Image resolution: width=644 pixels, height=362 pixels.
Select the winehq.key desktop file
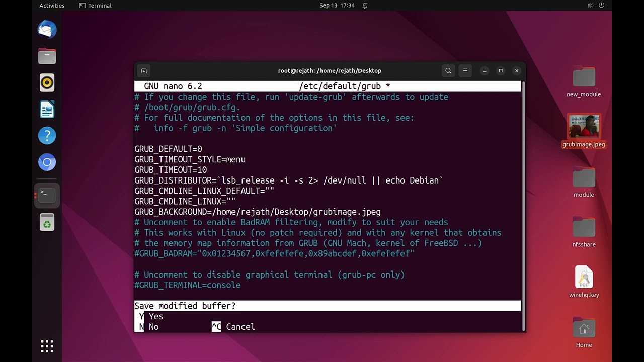pos(584,282)
